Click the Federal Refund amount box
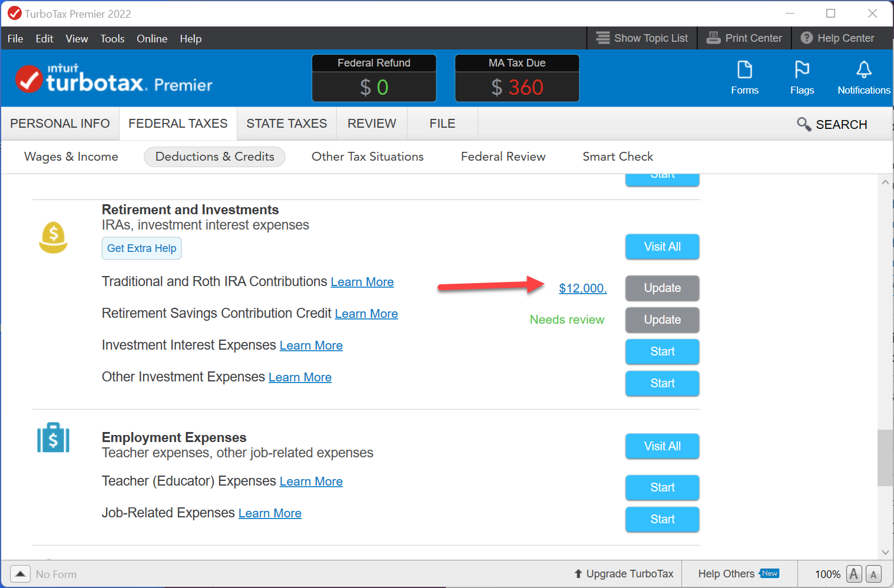Viewport: 894px width, 588px height. [374, 78]
